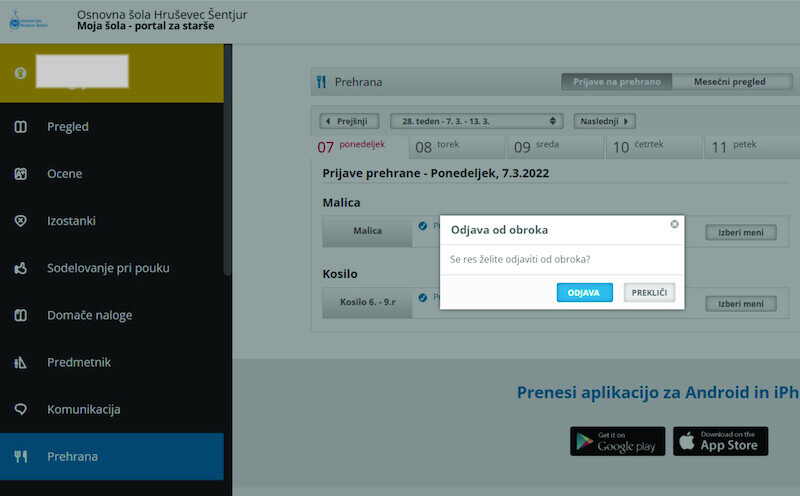Click the thumbs-up icon for Sodelovanje pri pouku

[x=20, y=268]
